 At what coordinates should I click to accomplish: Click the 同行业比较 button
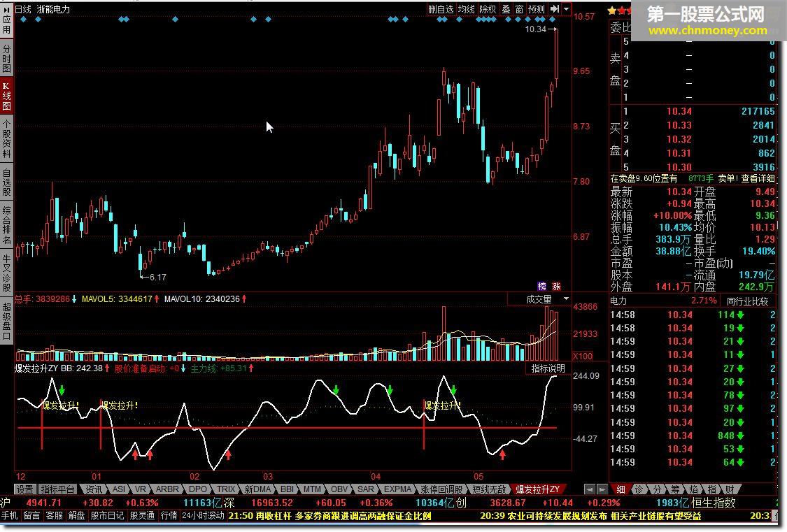pyautogui.click(x=748, y=301)
